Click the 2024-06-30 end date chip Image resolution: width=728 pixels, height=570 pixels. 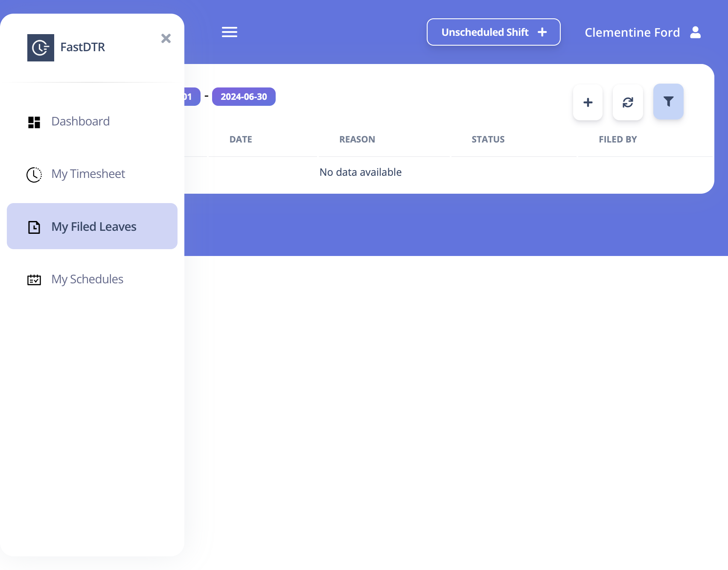[x=244, y=97]
